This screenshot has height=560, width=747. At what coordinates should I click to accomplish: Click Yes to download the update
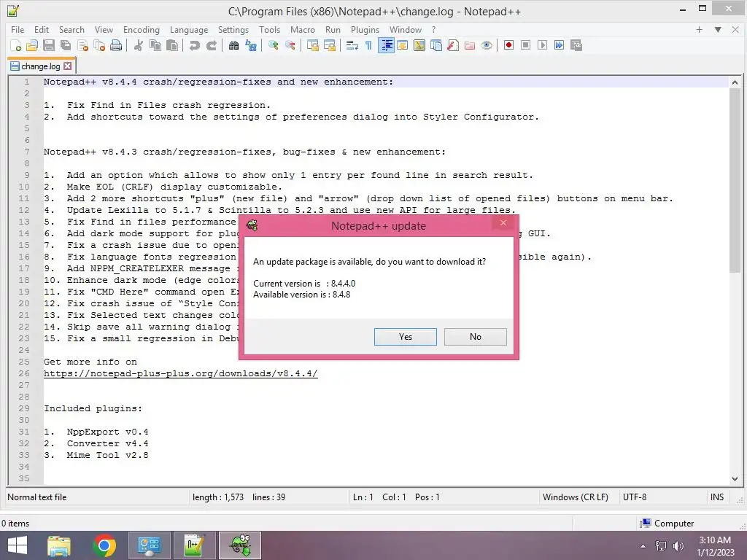point(406,337)
